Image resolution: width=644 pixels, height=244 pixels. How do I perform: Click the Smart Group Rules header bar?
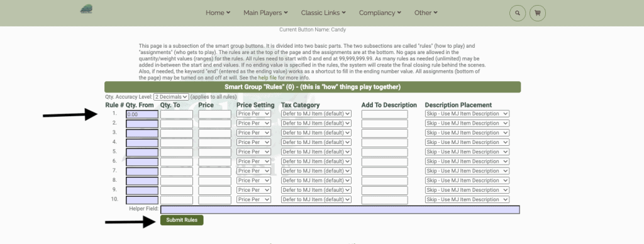(313, 87)
